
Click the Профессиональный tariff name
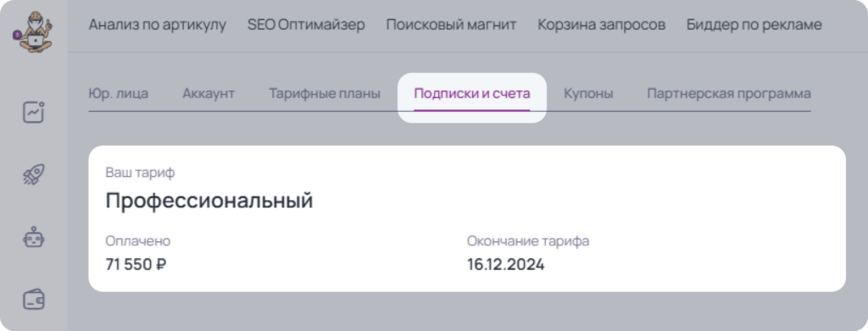tap(209, 200)
